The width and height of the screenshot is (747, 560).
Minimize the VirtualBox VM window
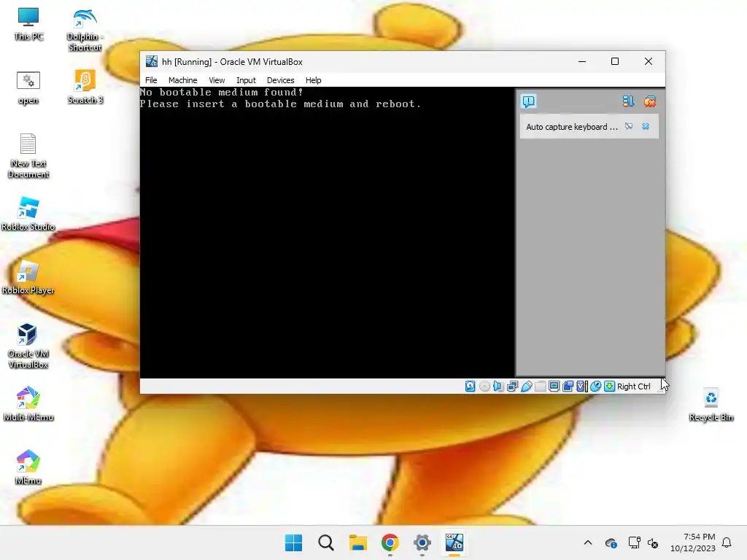[x=581, y=61]
